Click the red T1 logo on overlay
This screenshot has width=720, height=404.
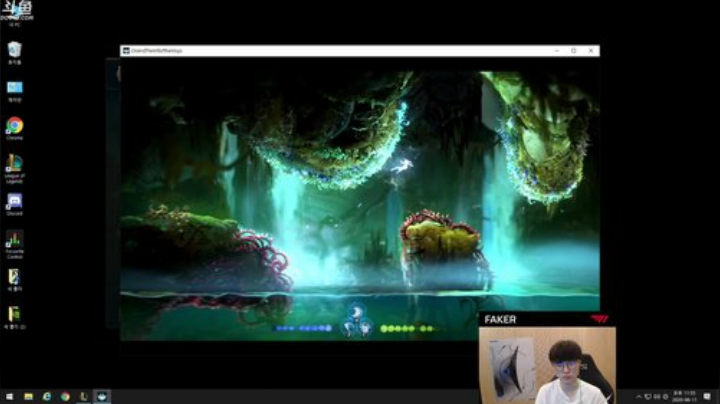tap(599, 319)
